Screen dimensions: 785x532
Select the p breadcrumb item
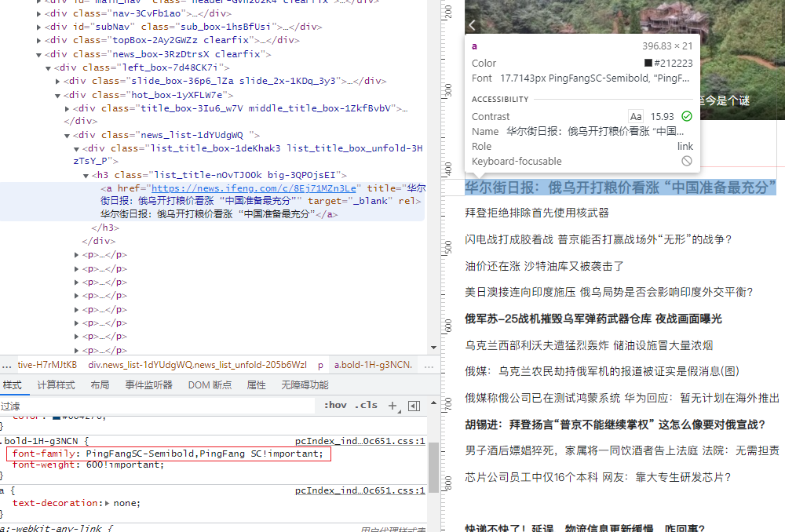[320, 365]
